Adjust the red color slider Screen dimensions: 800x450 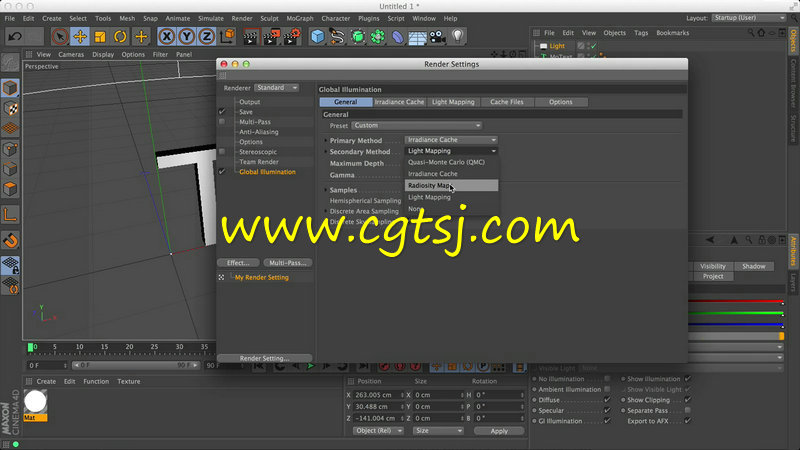click(x=736, y=302)
